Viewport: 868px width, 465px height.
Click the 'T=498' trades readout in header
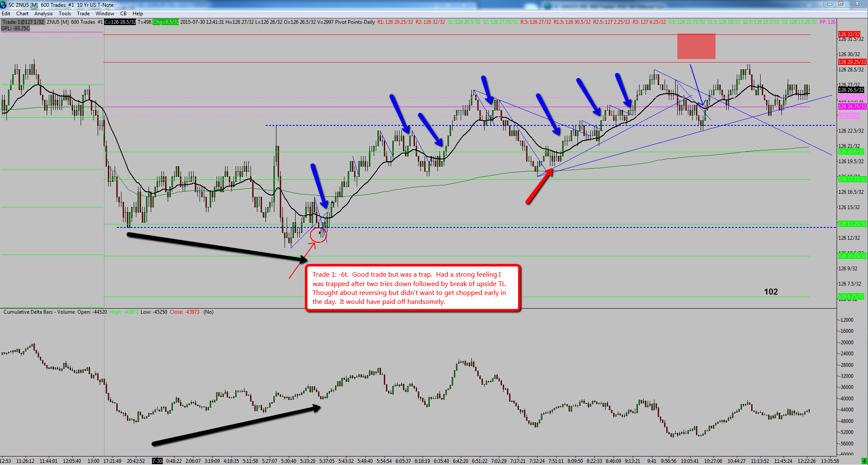point(144,22)
